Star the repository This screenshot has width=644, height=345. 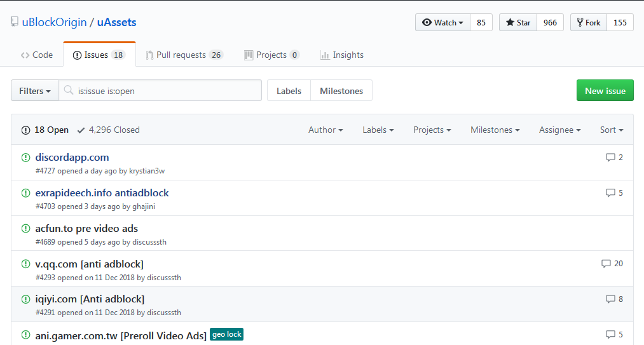pos(518,23)
